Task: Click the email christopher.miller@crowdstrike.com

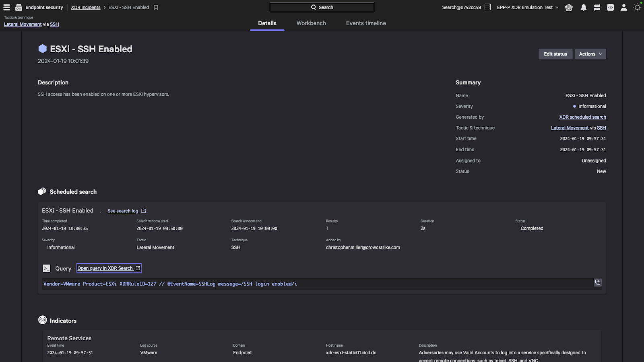Action: (363, 247)
